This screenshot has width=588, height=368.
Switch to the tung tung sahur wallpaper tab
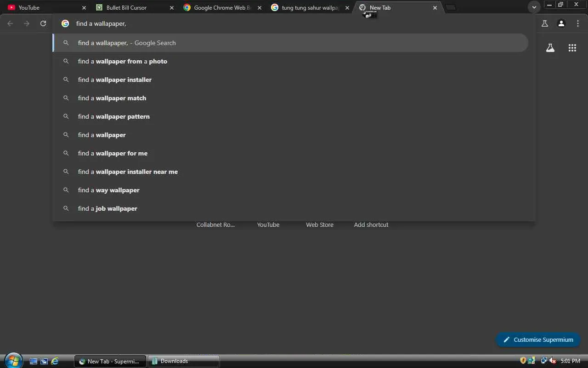coord(310,8)
